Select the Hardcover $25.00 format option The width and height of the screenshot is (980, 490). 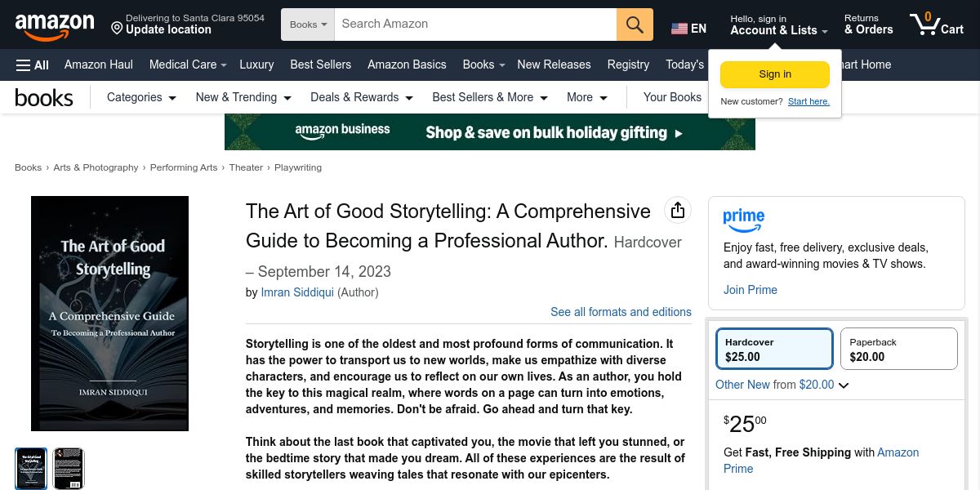[774, 349]
